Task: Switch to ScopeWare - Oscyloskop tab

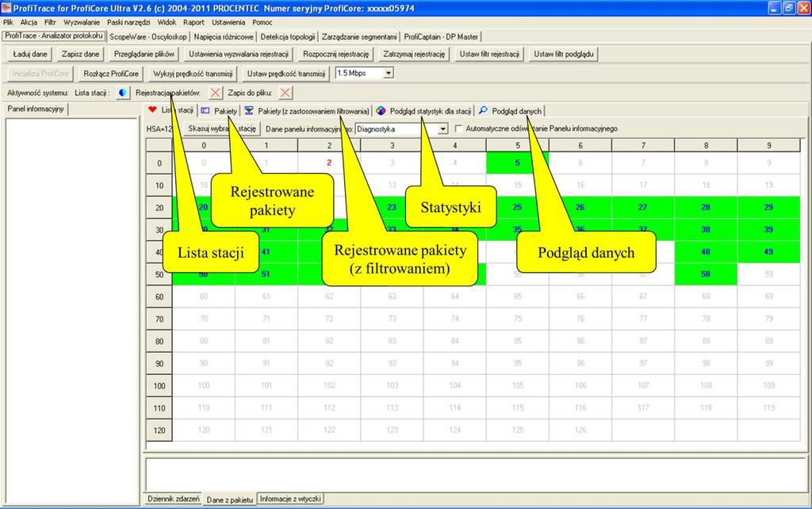Action: [x=148, y=36]
